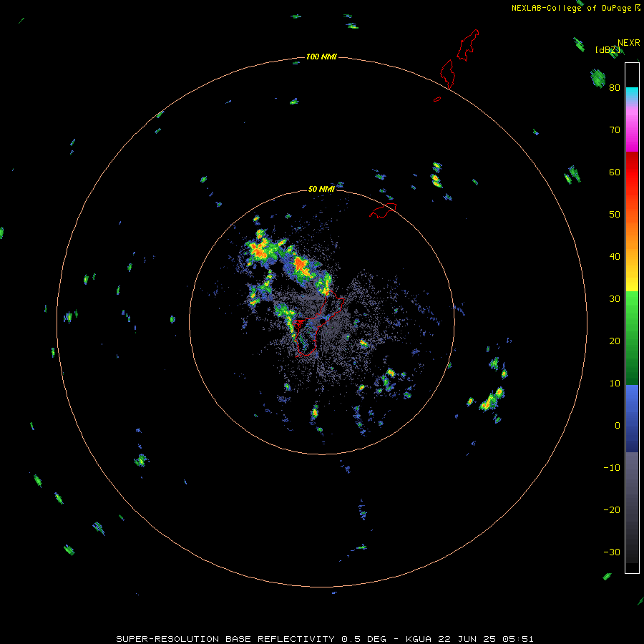Click the NEXR label above the color scale
Viewport: 644px width, 644px height.
(x=628, y=43)
